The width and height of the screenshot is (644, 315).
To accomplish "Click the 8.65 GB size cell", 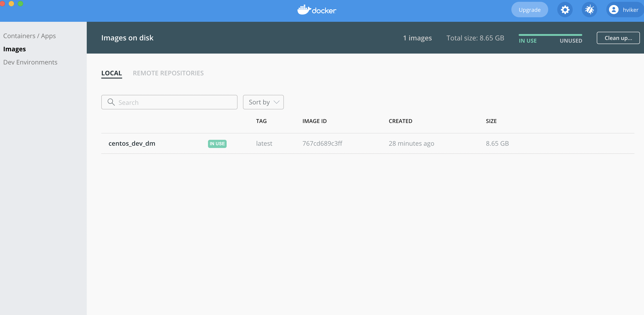I will tap(497, 143).
